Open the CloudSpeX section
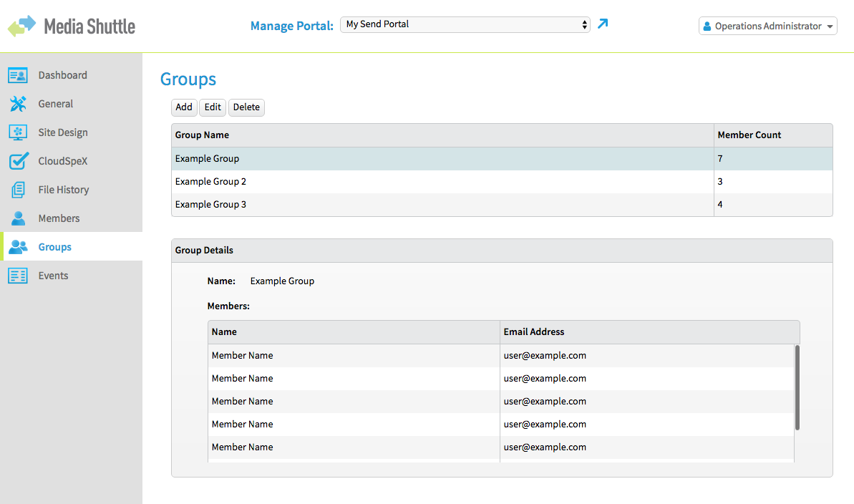 pyautogui.click(x=62, y=161)
